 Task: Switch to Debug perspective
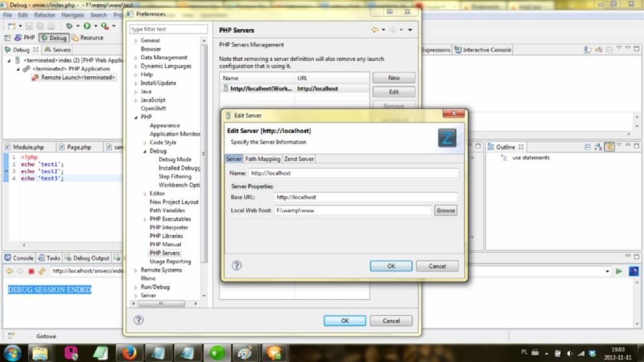click(54, 37)
